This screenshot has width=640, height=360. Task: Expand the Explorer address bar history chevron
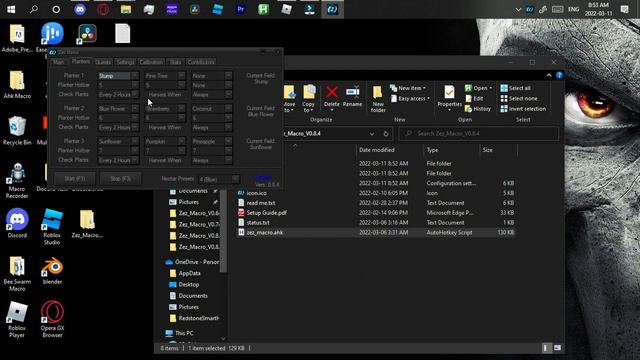coord(372,133)
